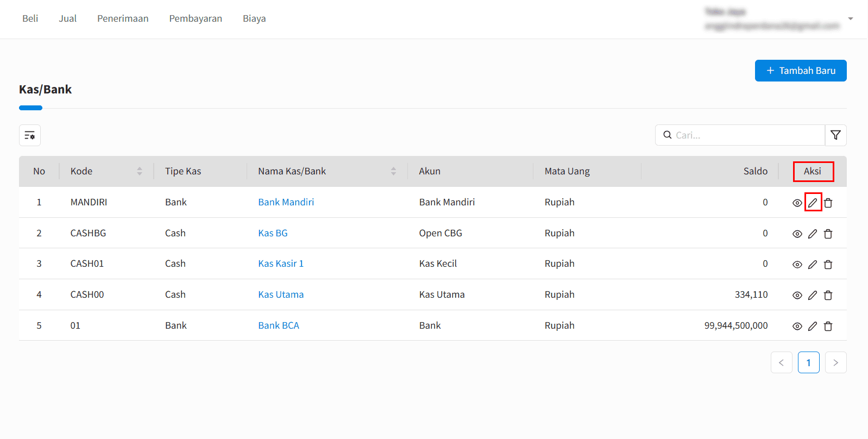Open the Bank BCA link
Viewport: 868px width, 439px height.
click(x=279, y=325)
